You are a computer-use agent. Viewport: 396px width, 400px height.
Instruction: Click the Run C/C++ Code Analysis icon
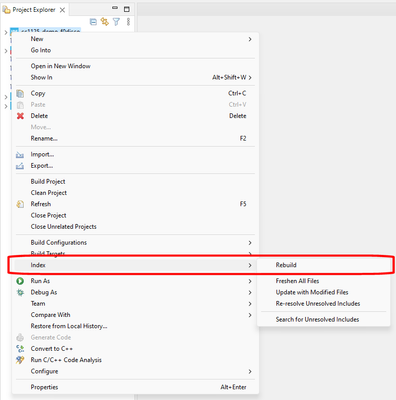(x=20, y=360)
